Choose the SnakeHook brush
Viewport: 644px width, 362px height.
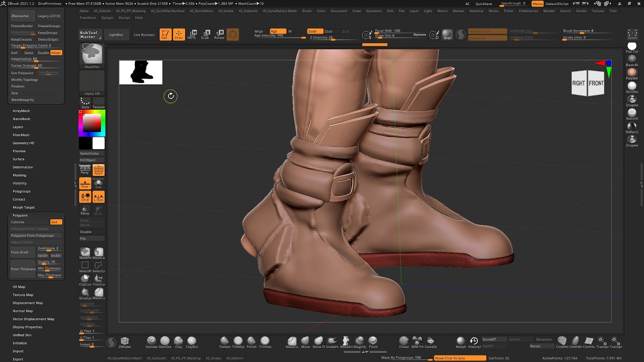pos(332,342)
